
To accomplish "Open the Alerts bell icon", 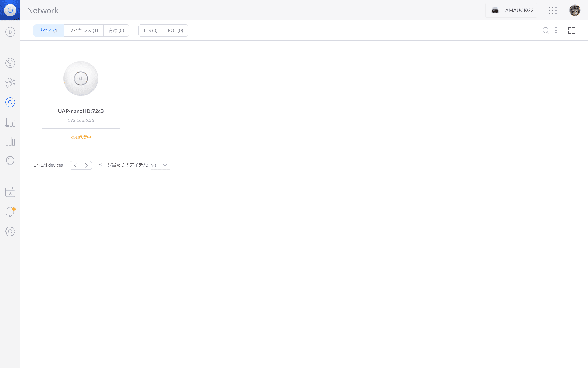I will (10, 212).
